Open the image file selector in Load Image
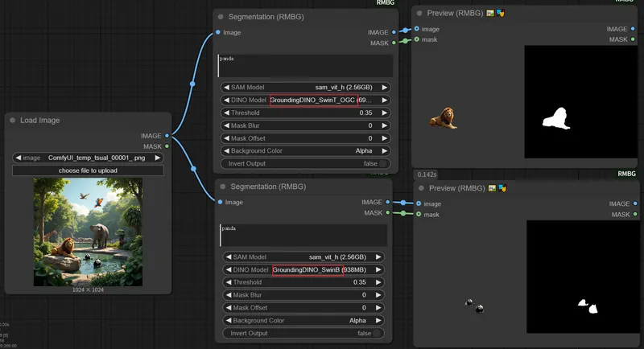The height and width of the screenshot is (349, 644). pos(88,158)
